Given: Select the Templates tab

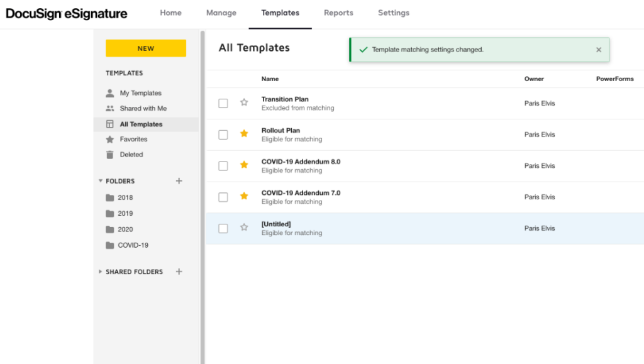Looking at the screenshot, I should pos(280,13).
